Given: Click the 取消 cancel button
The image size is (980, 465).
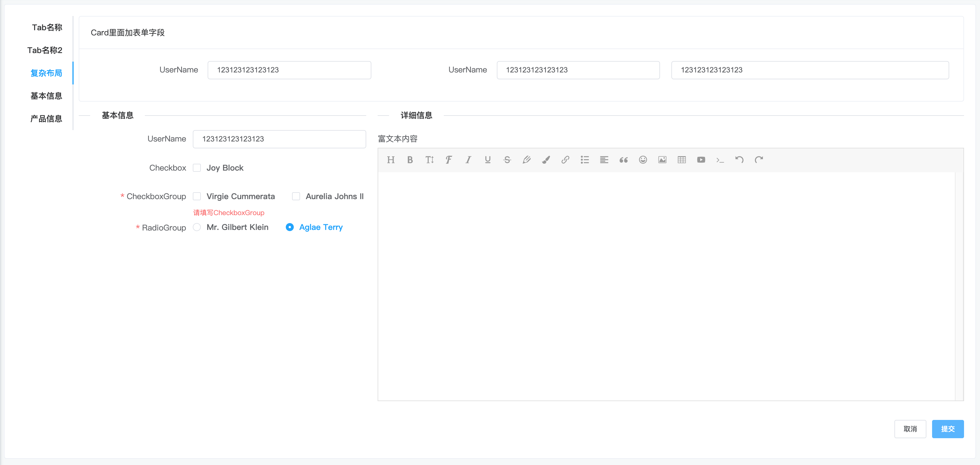Looking at the screenshot, I should [x=910, y=429].
